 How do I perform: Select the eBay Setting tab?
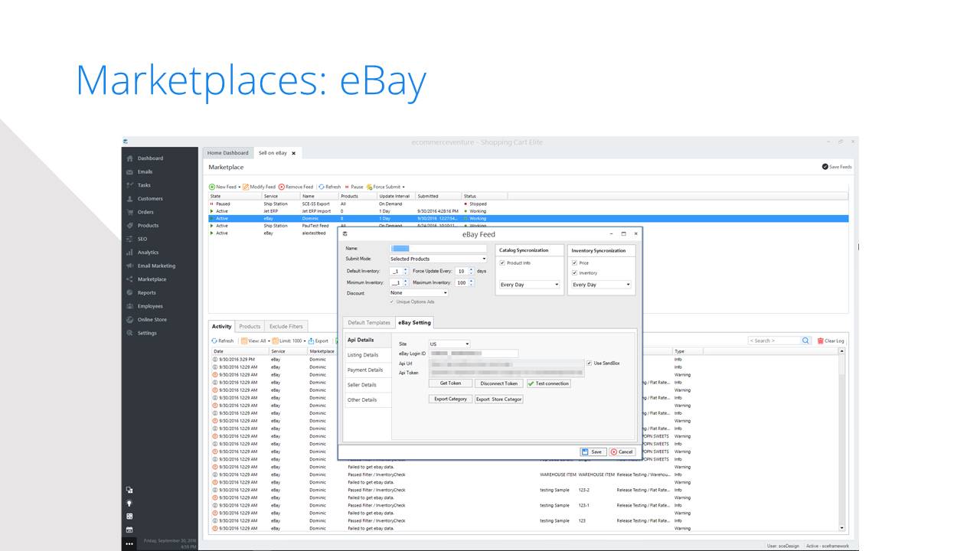click(x=414, y=322)
